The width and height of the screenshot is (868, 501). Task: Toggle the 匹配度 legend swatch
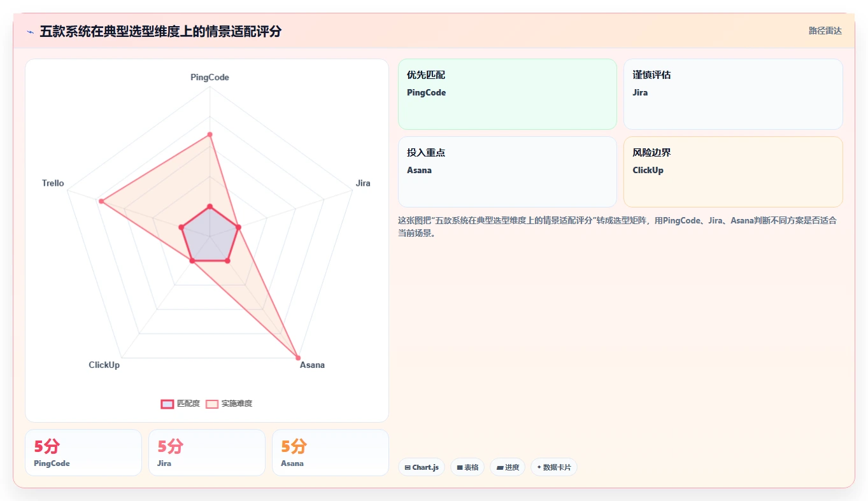[167, 404]
